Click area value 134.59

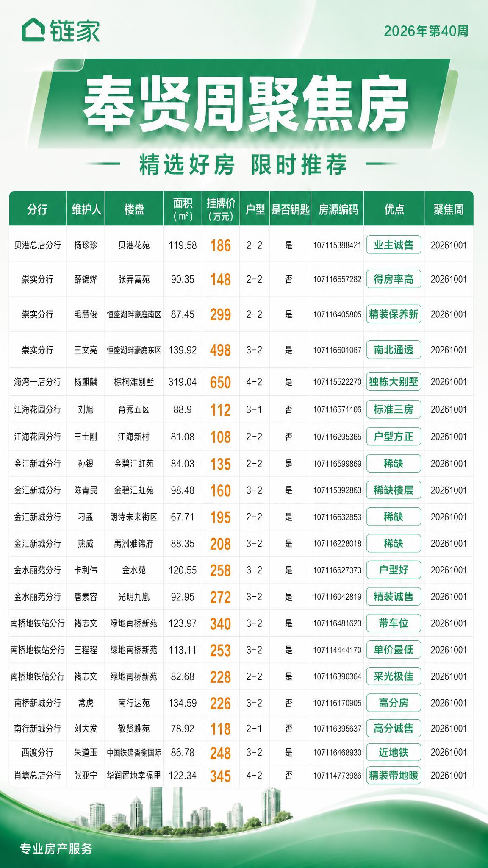click(x=183, y=703)
